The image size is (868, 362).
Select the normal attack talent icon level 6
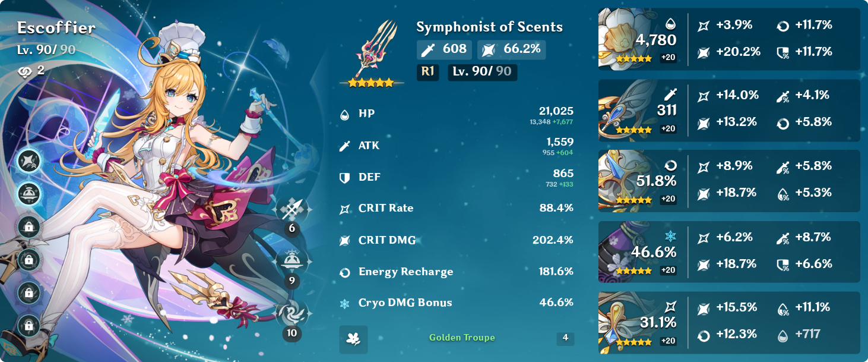pos(292,210)
